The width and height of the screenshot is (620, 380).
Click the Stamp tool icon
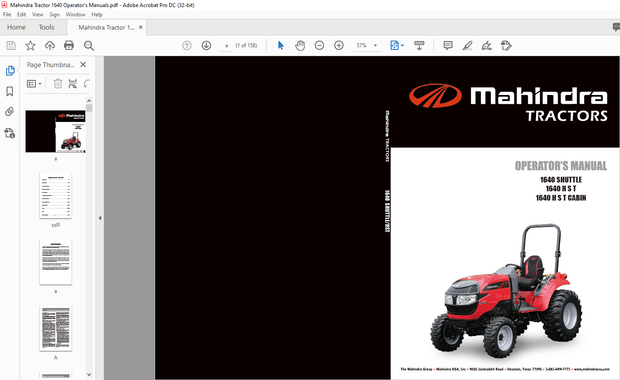coord(506,45)
